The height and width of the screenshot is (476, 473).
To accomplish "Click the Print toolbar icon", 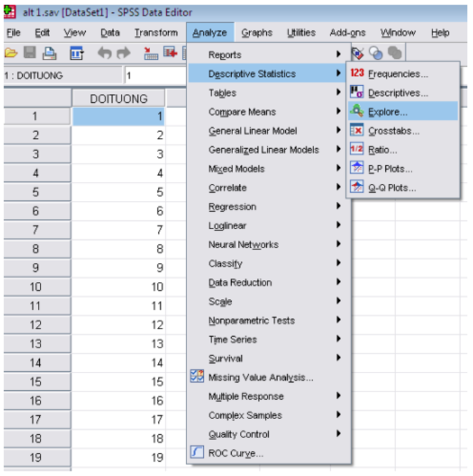I will click(x=49, y=53).
